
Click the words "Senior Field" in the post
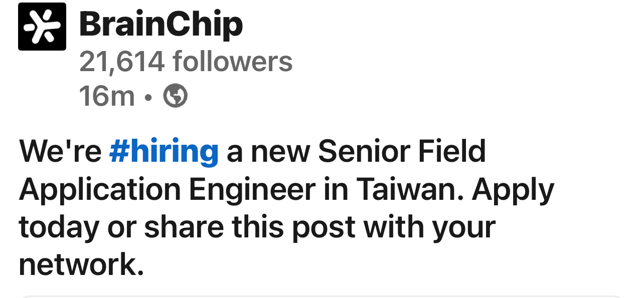pos(402,151)
